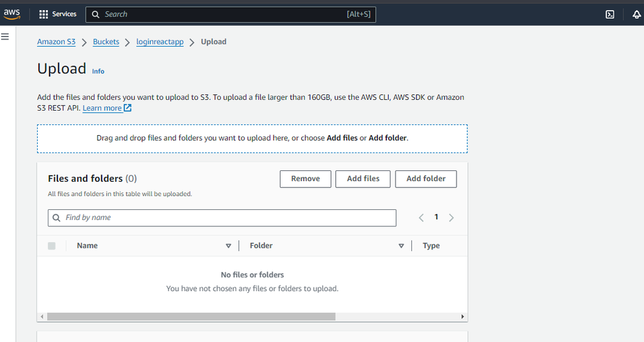Navigate to Amazon S3 breadcrumb

point(56,41)
